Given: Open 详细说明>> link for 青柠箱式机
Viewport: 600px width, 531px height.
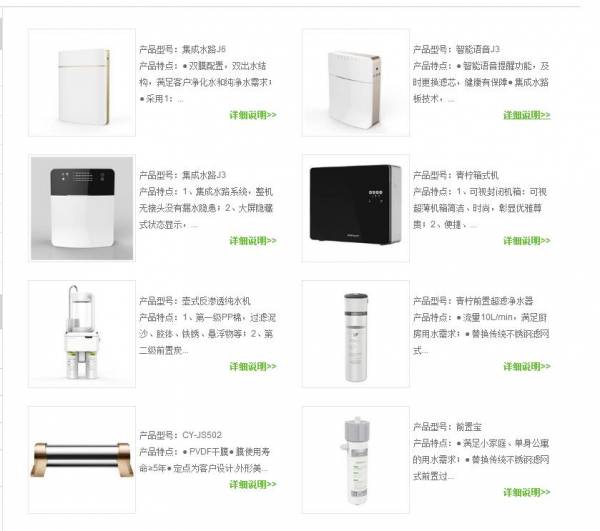Looking at the screenshot, I should click(527, 241).
